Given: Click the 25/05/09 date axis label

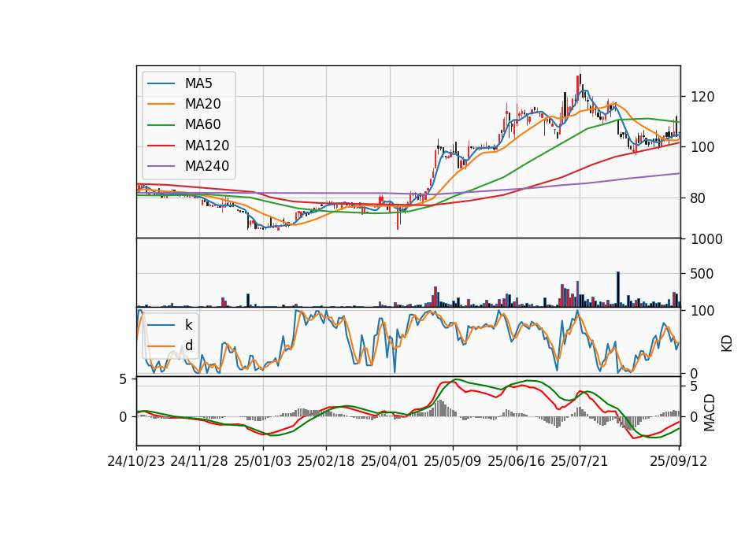Looking at the screenshot, I should [x=453, y=461].
